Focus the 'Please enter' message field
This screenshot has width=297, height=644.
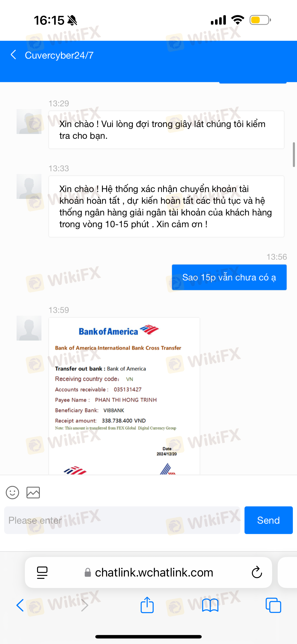point(122,520)
